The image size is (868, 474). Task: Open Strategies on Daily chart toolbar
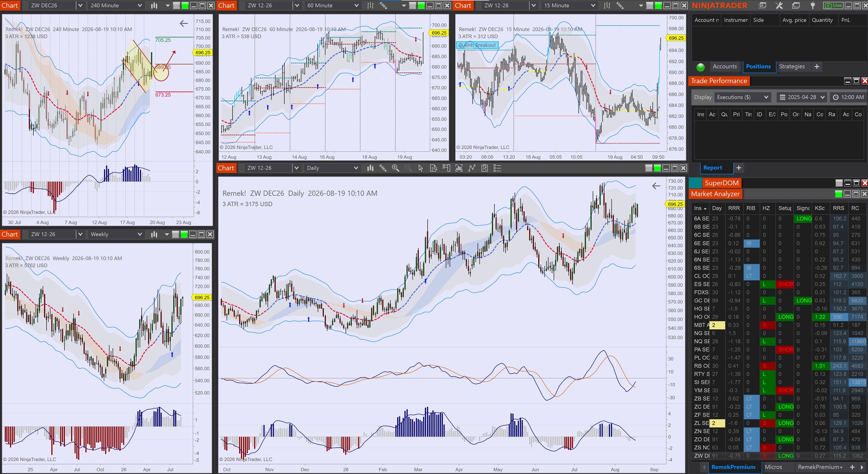472,168
